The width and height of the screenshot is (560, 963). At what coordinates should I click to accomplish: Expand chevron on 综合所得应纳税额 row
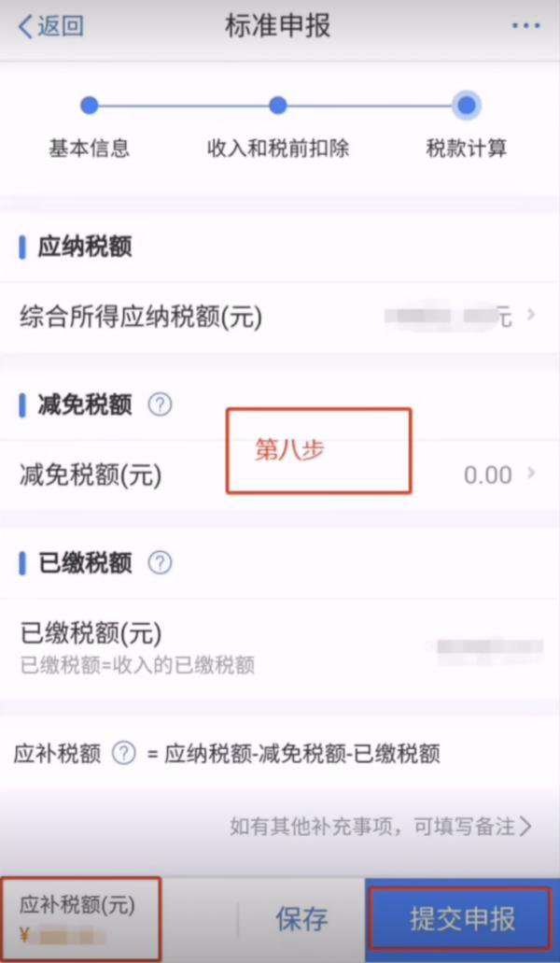pyautogui.click(x=531, y=315)
